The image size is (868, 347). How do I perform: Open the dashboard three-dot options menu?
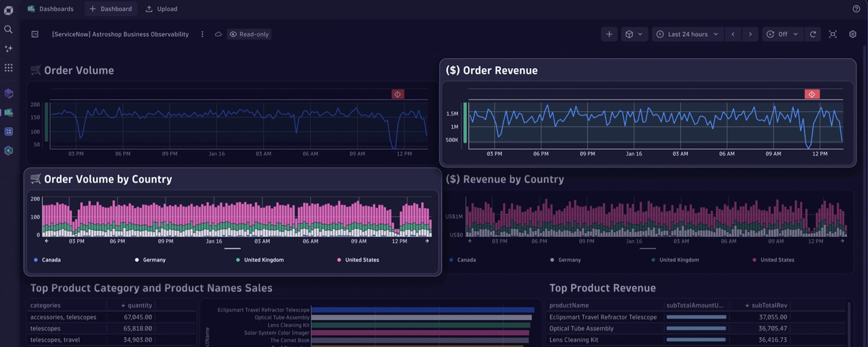coord(202,34)
